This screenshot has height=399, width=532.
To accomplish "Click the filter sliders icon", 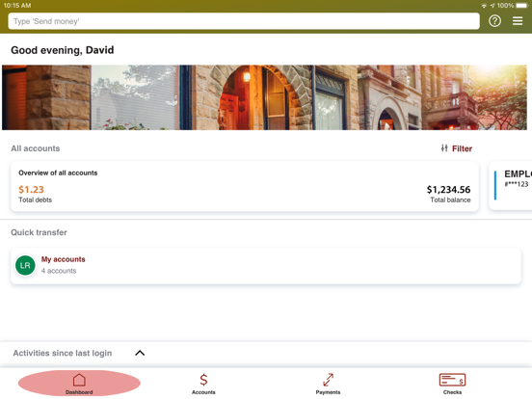I will point(444,147).
